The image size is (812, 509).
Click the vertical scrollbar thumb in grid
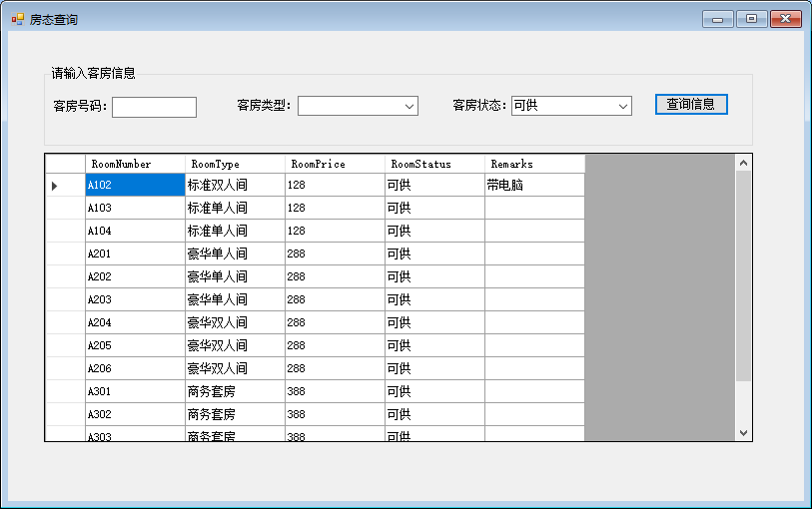coord(744,276)
